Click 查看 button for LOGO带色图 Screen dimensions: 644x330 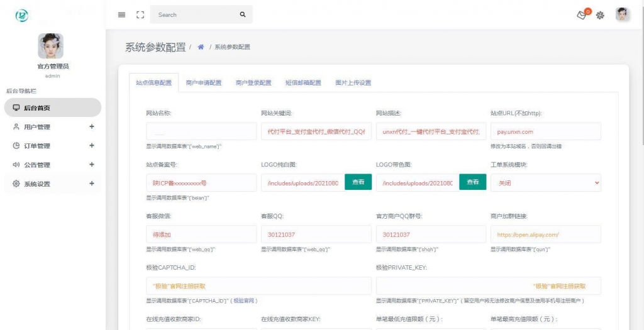pyautogui.click(x=472, y=182)
